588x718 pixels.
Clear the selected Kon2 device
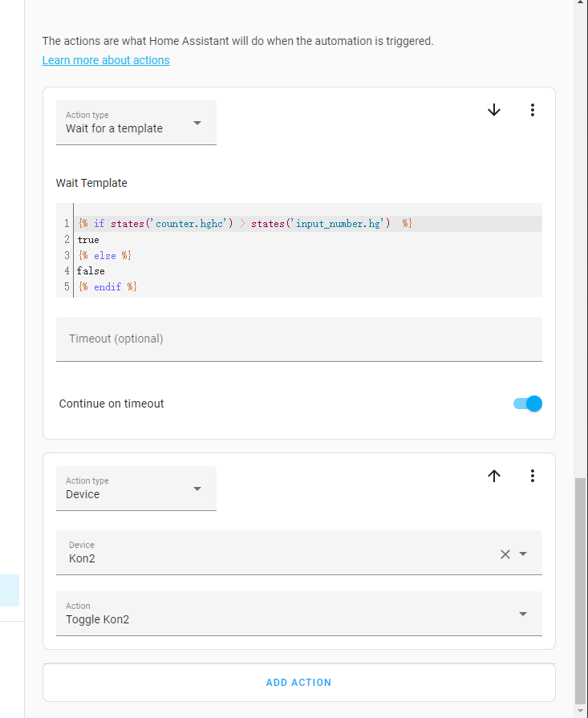pos(505,554)
